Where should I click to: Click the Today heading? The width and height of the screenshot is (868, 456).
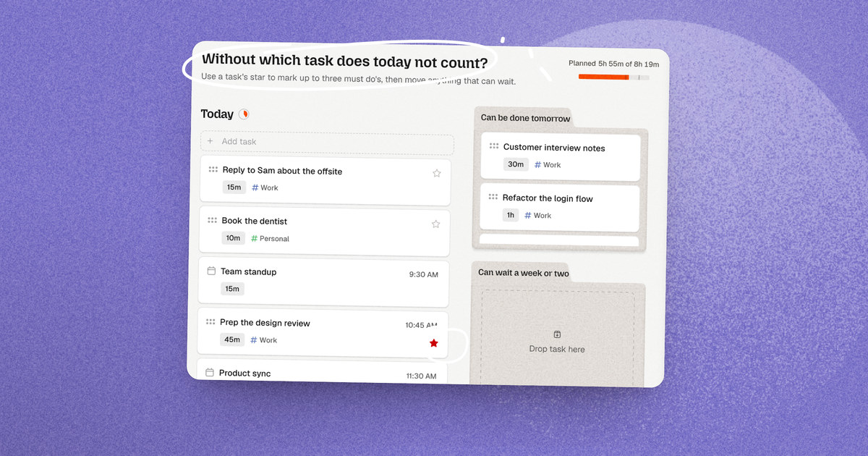217,114
